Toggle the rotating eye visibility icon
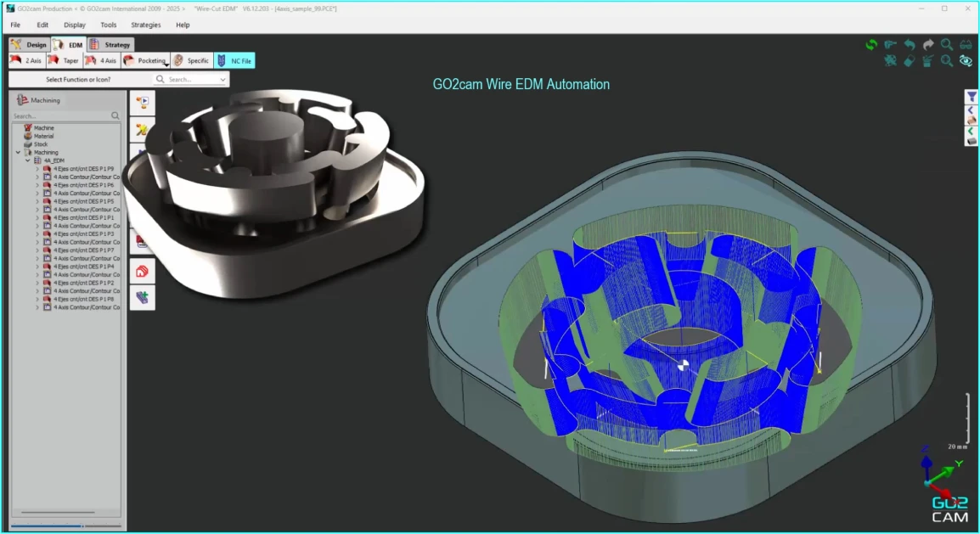980x534 pixels. [x=966, y=61]
